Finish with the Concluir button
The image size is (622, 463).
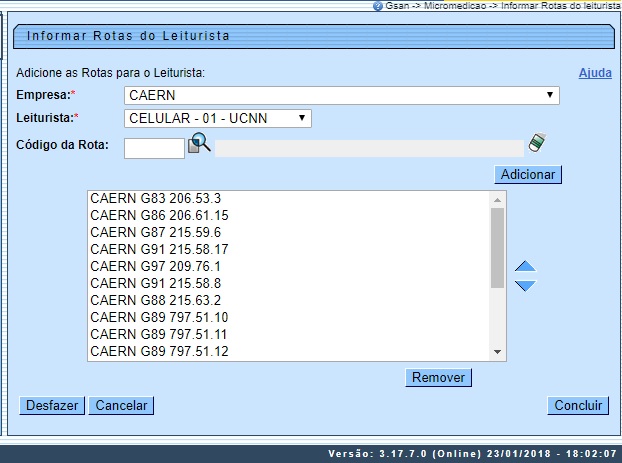click(577, 406)
